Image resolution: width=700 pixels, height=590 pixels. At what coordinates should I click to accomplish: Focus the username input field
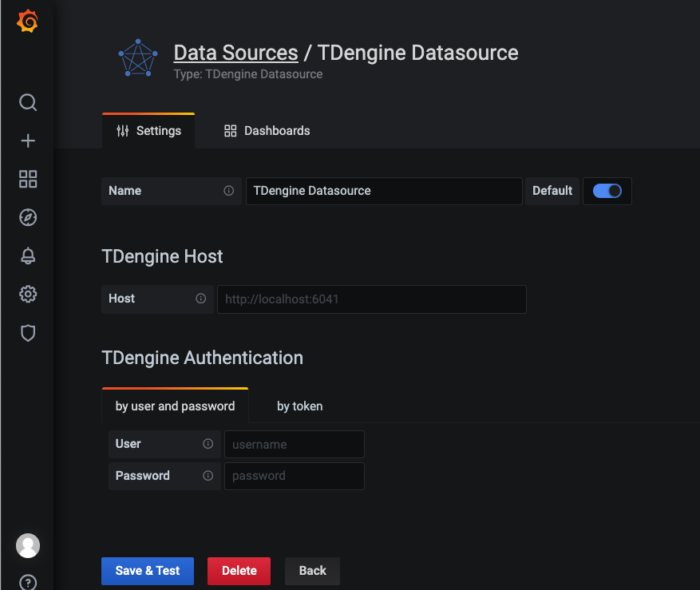[x=295, y=445]
